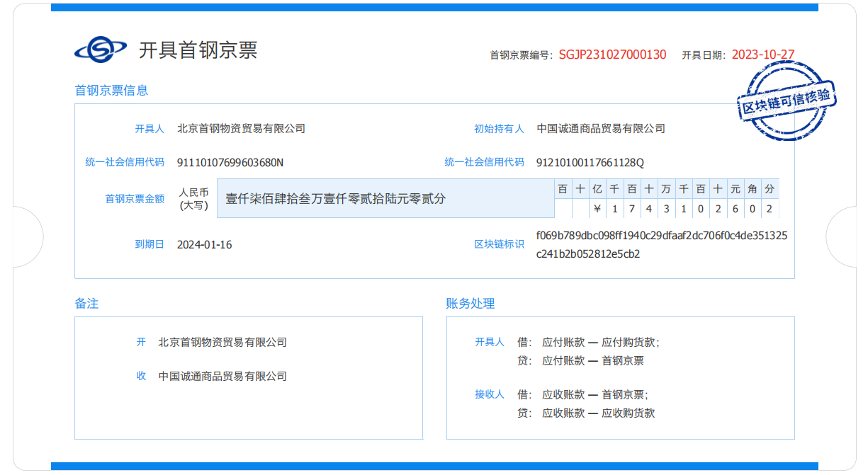868x475 pixels.
Task: Click the 开具日期 label
Action: [704, 55]
